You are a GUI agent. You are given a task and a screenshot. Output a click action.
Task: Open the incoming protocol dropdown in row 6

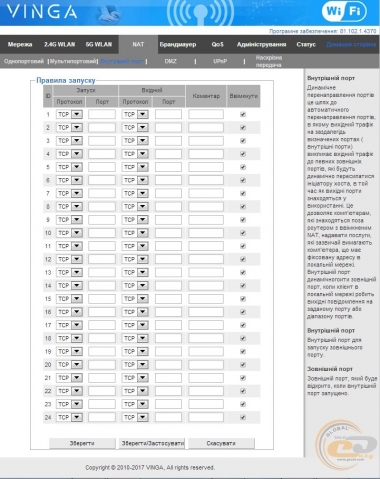coord(135,180)
